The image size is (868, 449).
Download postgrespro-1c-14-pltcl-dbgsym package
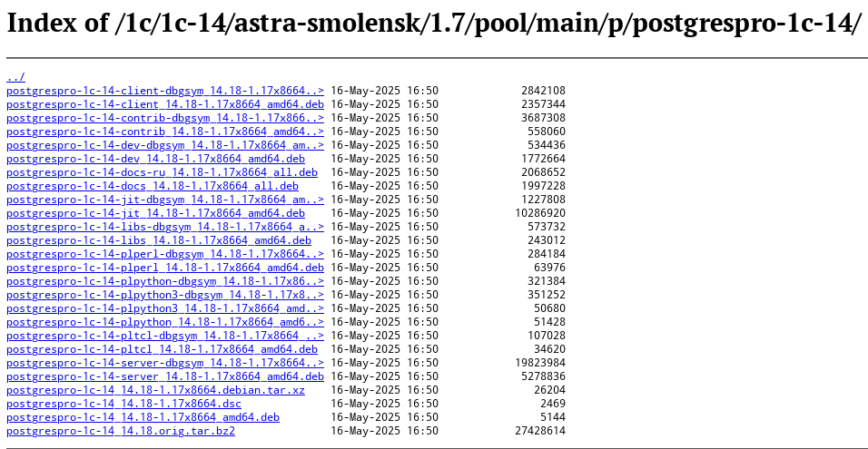point(165,336)
